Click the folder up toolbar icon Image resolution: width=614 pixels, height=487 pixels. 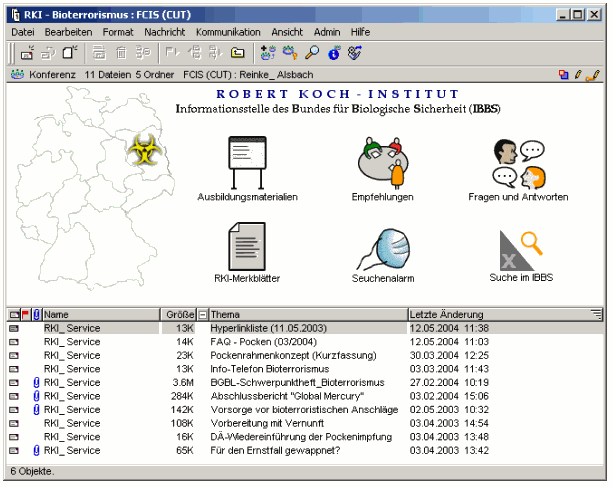[238, 52]
